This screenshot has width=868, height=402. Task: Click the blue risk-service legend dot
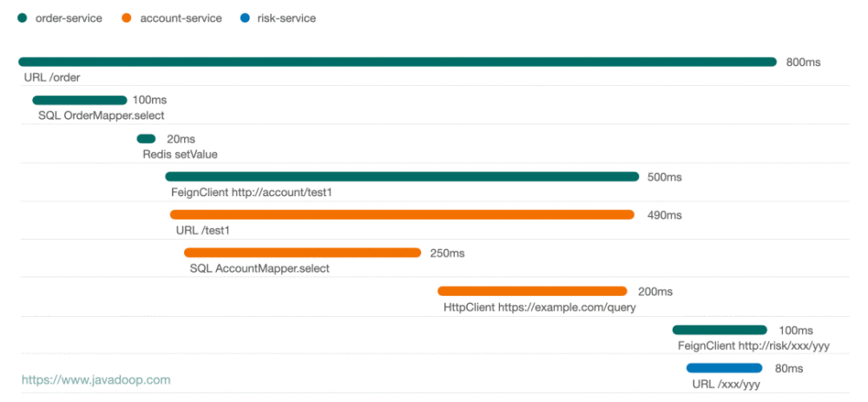245,18
